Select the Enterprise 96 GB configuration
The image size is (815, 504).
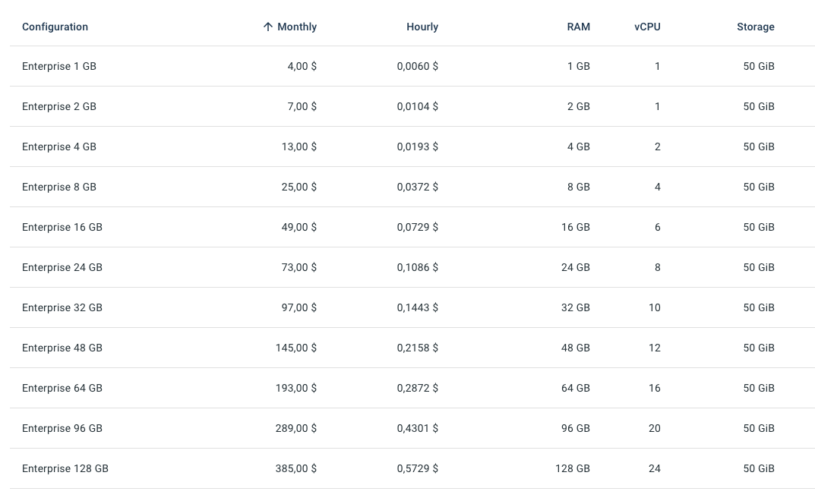point(62,429)
